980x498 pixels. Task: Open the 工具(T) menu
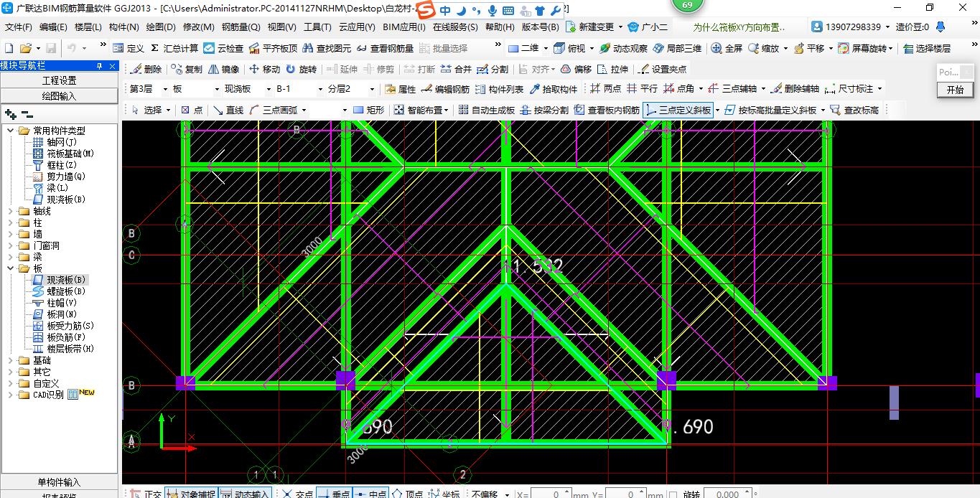(317, 27)
